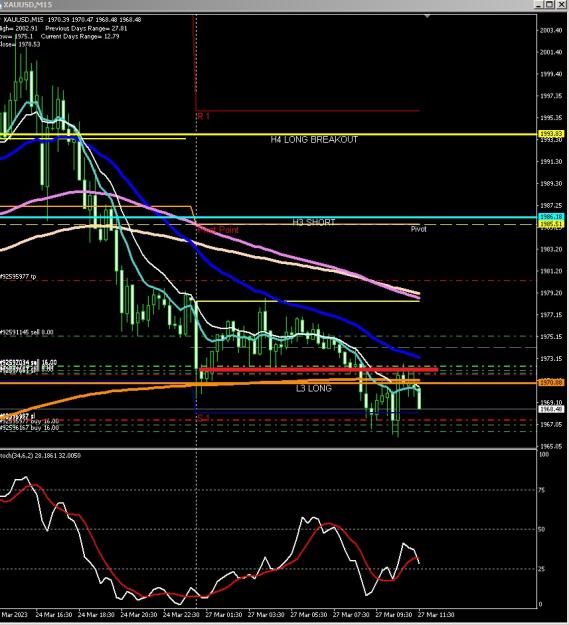The image size is (569, 625).
Task: Maximize the XAUUSD,M15 chart window
Action: point(549,4)
